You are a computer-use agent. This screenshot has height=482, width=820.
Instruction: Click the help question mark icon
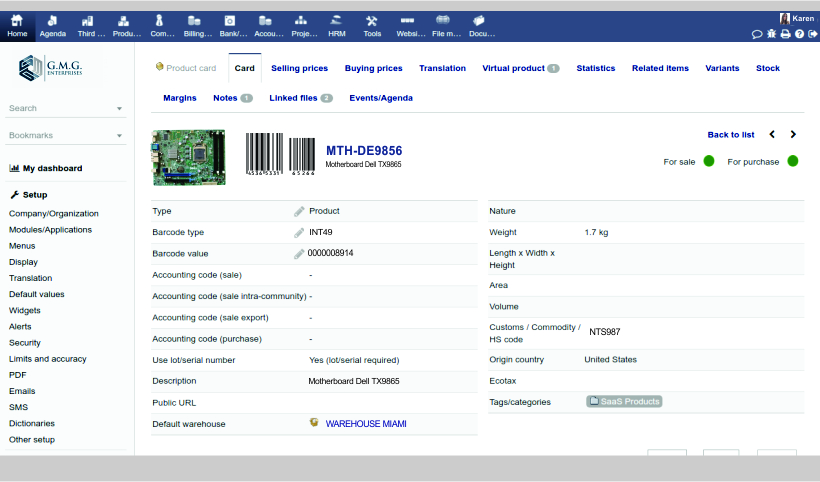(799, 34)
